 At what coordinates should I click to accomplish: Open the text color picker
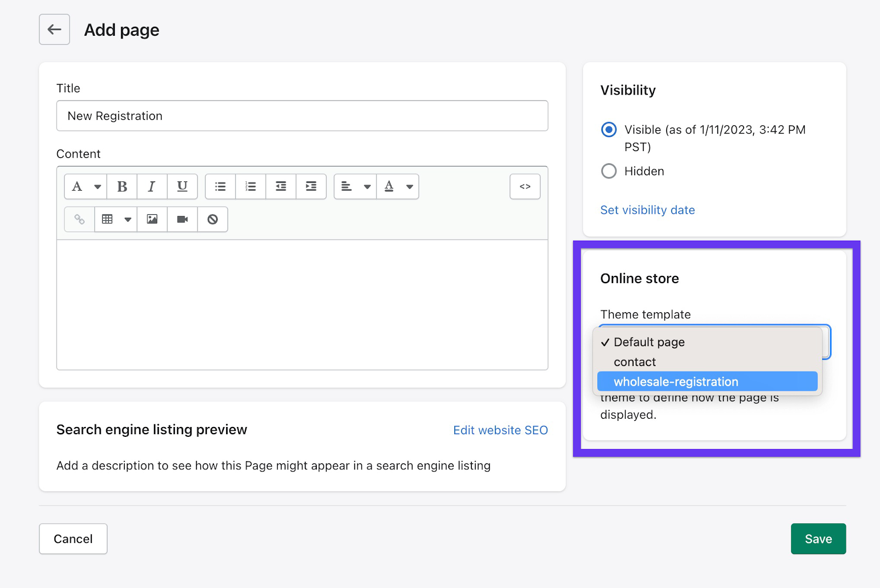tap(398, 187)
